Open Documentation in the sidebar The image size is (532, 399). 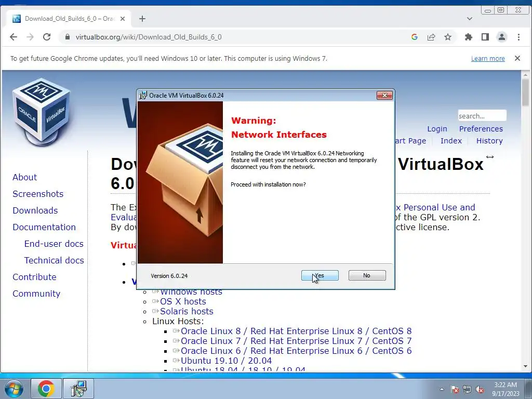tap(44, 227)
